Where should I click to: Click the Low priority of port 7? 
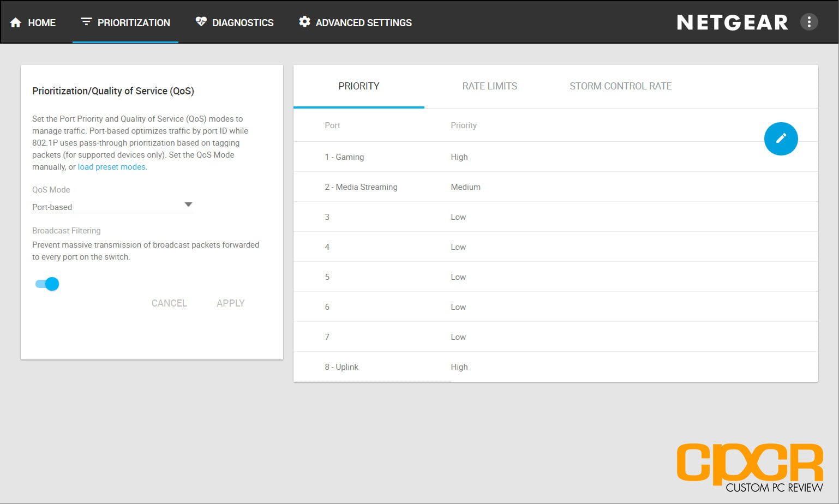[458, 337]
